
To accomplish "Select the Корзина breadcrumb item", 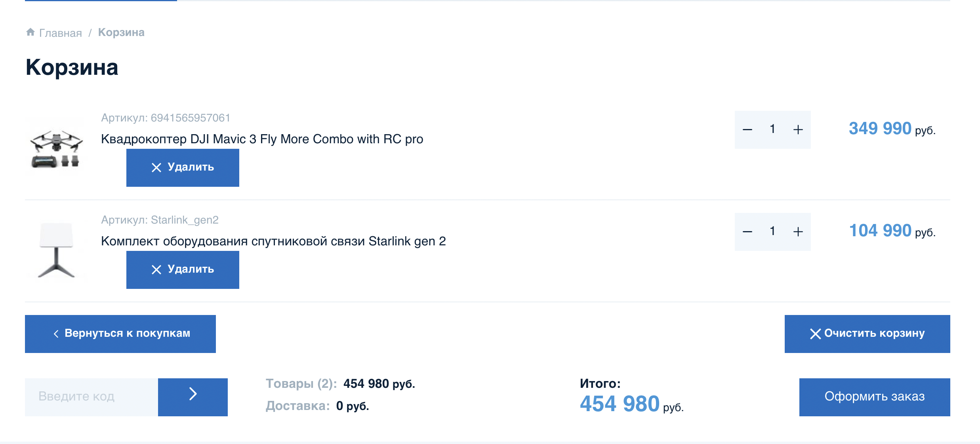I will tap(121, 32).
